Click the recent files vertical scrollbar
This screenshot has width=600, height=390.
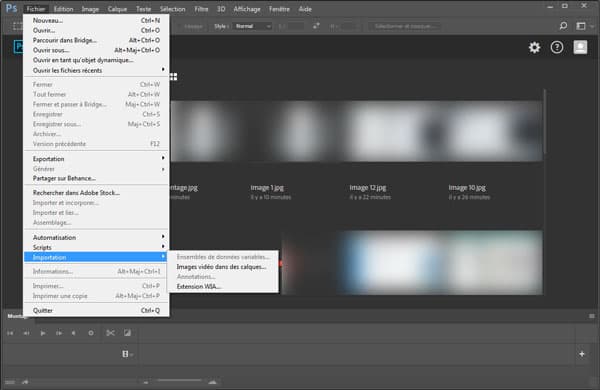[x=544, y=122]
